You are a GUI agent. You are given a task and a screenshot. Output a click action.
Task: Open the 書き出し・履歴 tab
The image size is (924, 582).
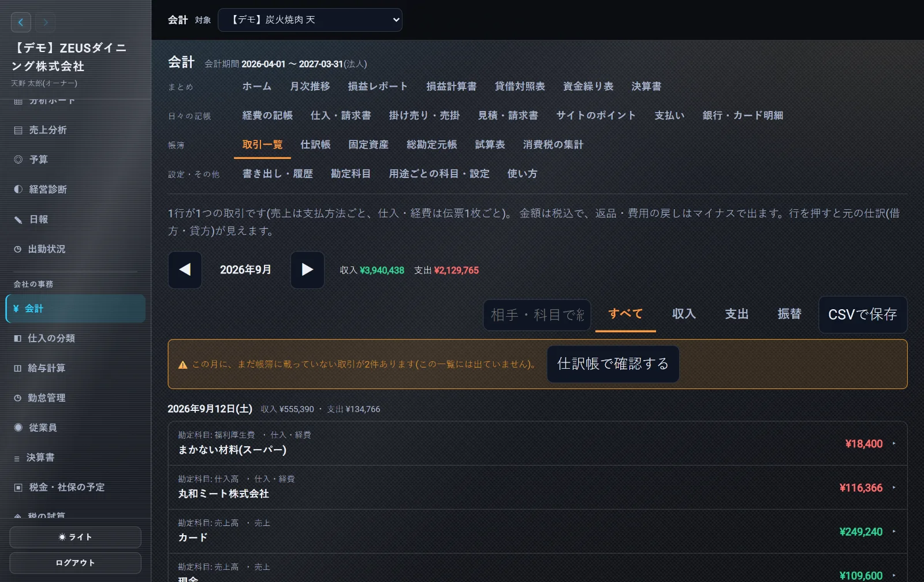click(277, 174)
